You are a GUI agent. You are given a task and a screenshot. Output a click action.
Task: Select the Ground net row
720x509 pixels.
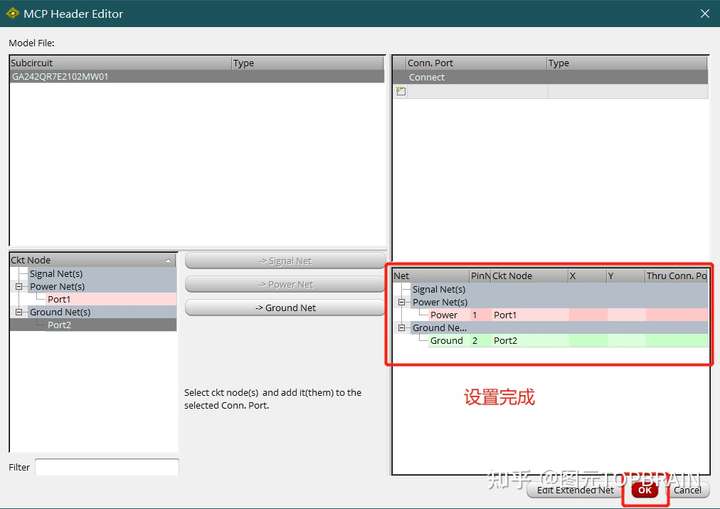click(x=568, y=340)
